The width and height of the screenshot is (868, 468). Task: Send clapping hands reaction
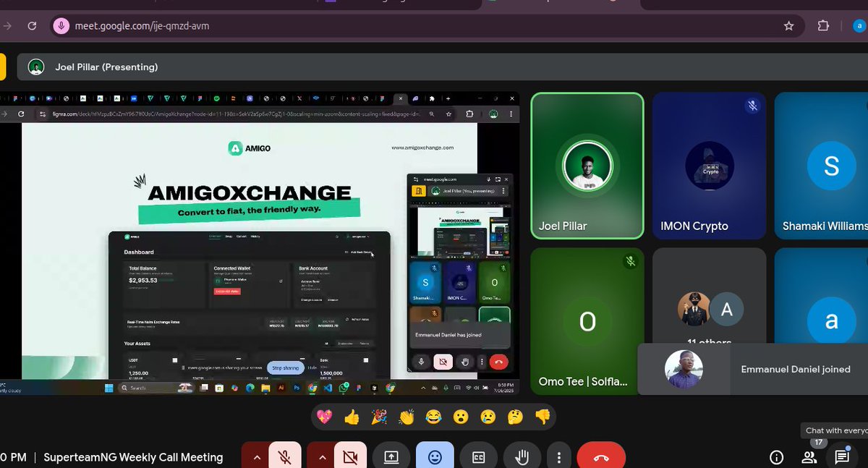coord(407,417)
